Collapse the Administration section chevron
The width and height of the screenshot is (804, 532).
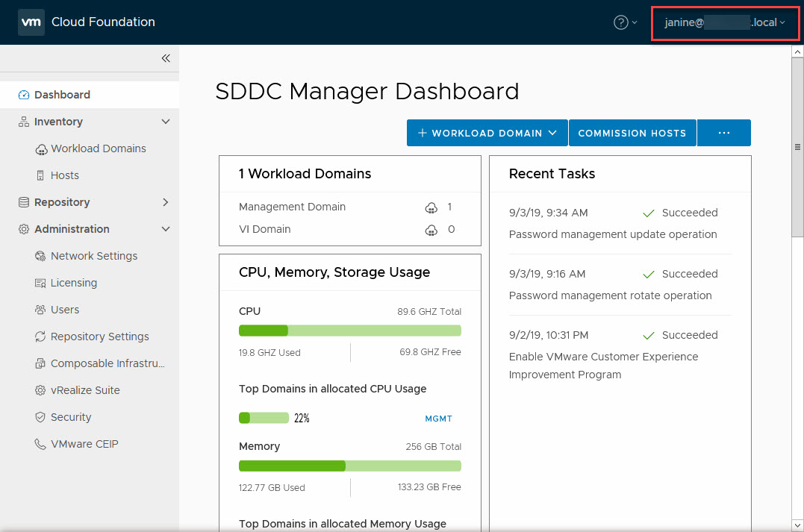166,229
